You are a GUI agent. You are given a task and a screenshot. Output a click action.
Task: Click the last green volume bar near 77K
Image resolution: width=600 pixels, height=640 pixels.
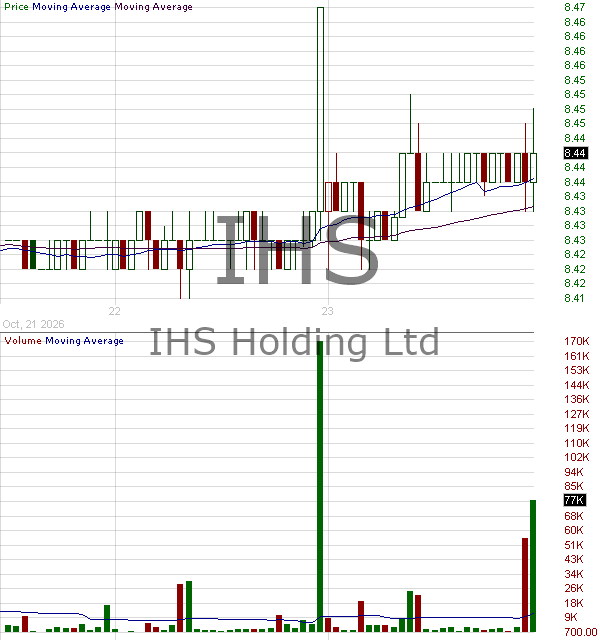pos(533,566)
